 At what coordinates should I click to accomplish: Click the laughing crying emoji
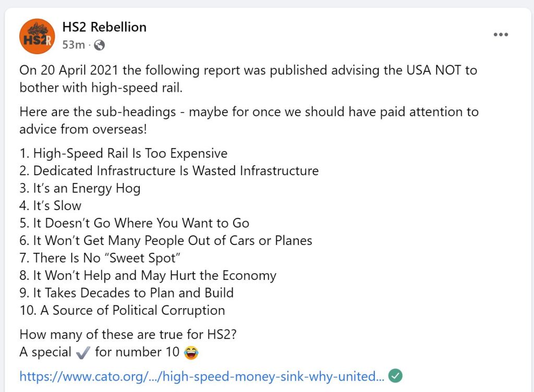tap(191, 352)
